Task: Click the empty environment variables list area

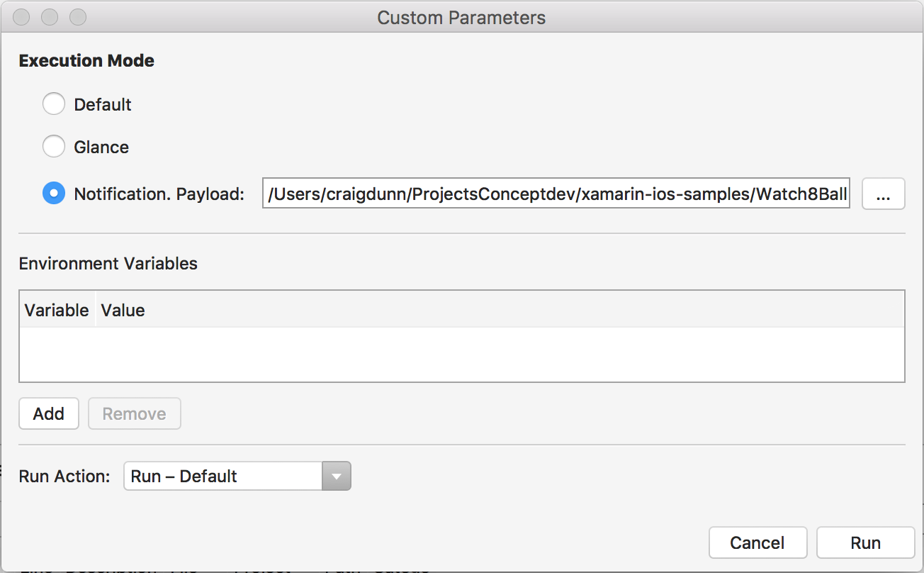Action: [461, 354]
